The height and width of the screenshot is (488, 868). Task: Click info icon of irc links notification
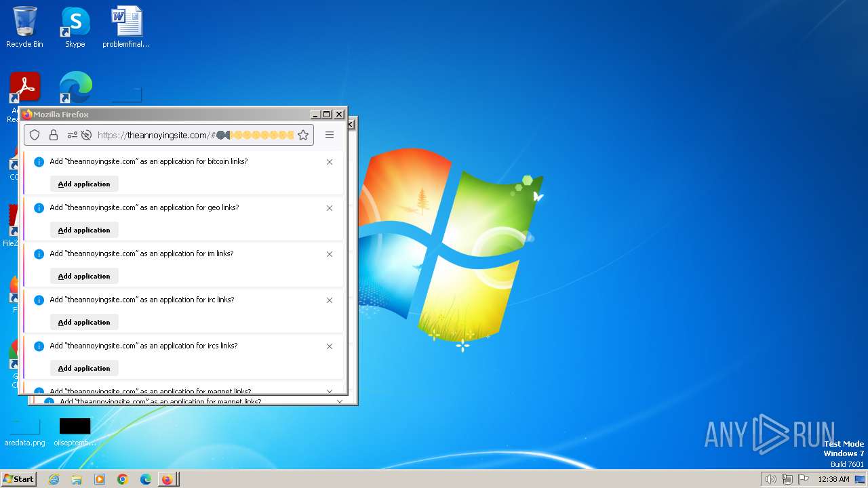pos(39,300)
